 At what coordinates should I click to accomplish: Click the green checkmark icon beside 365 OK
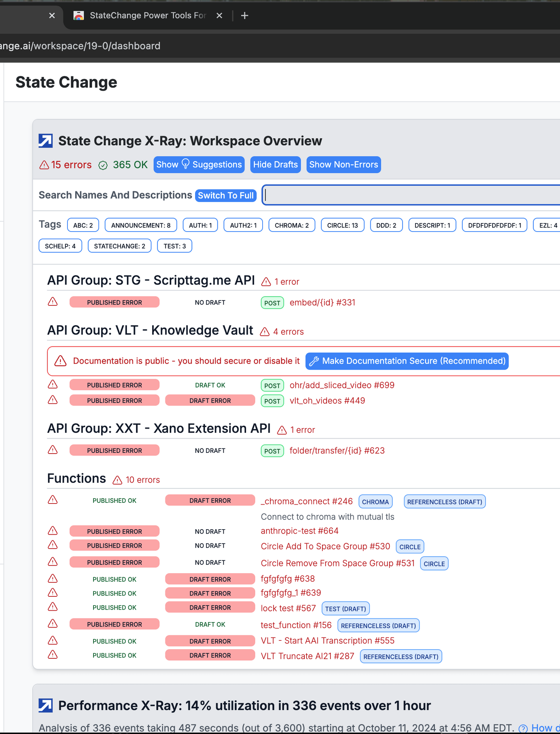tap(103, 165)
